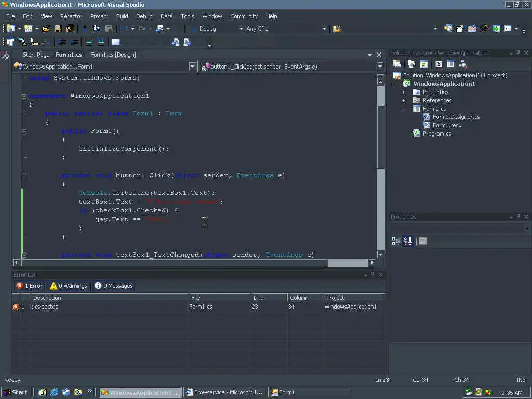This screenshot has width=532, height=399.
Task: Click Solution Explorer Properties icon
Action: [396, 64]
